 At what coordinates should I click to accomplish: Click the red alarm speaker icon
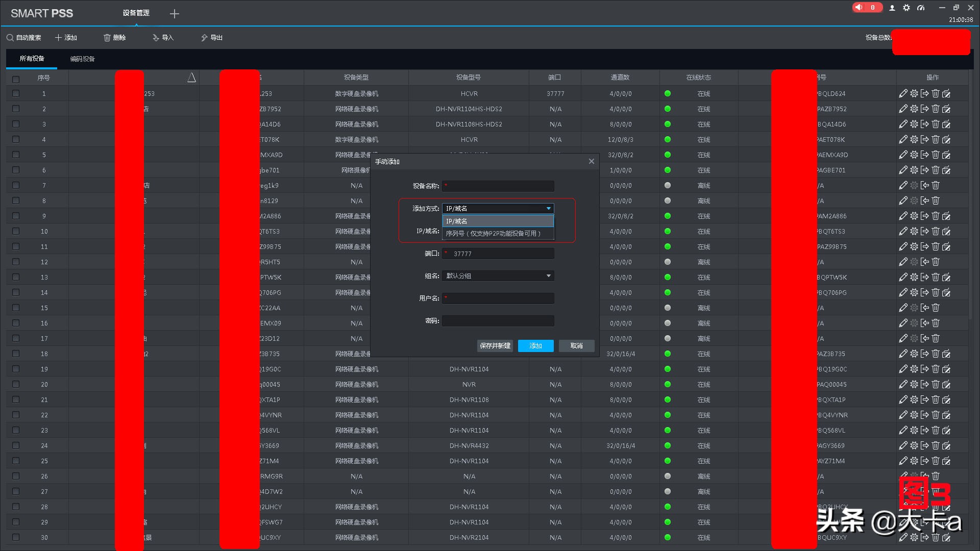[860, 7]
